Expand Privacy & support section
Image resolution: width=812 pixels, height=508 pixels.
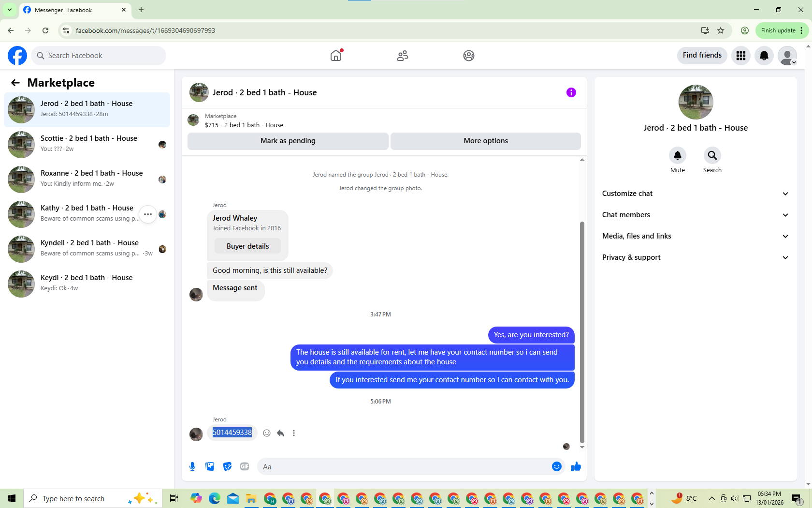pyautogui.click(x=696, y=257)
